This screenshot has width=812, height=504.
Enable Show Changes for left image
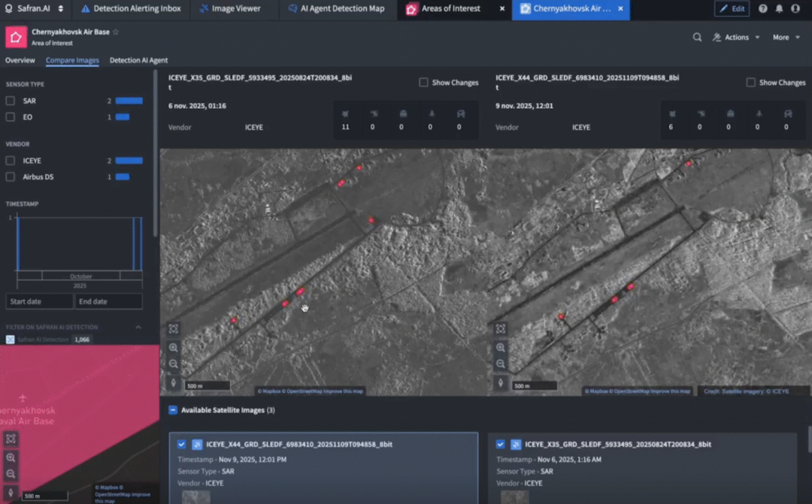tap(423, 83)
